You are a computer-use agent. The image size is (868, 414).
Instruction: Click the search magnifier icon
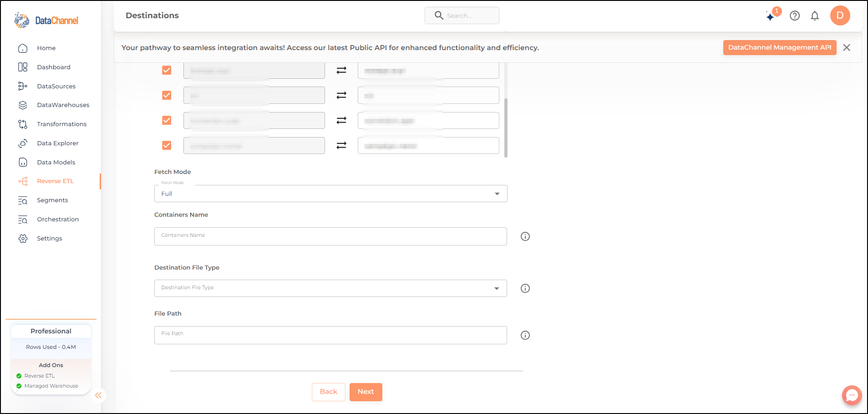(439, 15)
